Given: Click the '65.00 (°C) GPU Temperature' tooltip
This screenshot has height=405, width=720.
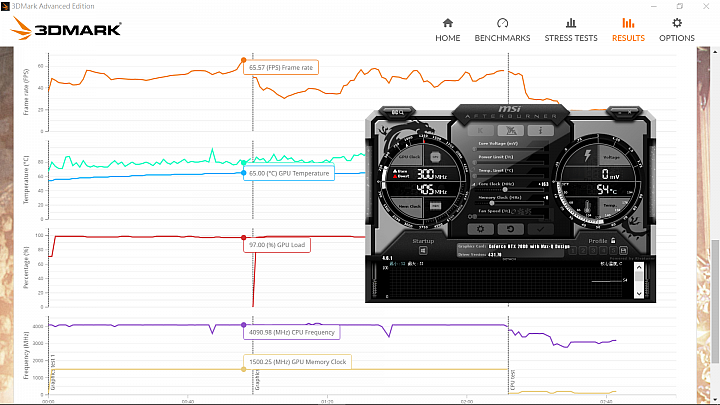Looking at the screenshot, I should tap(289, 173).
